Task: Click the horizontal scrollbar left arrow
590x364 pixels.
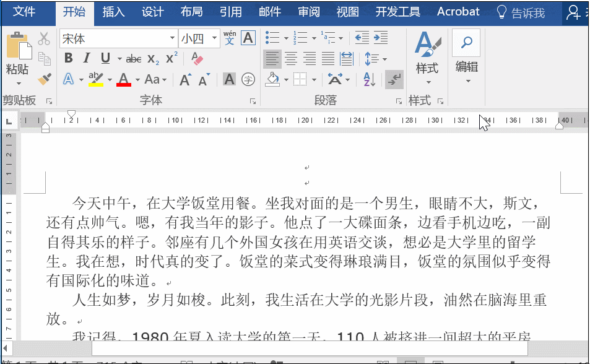Action: 6,348
